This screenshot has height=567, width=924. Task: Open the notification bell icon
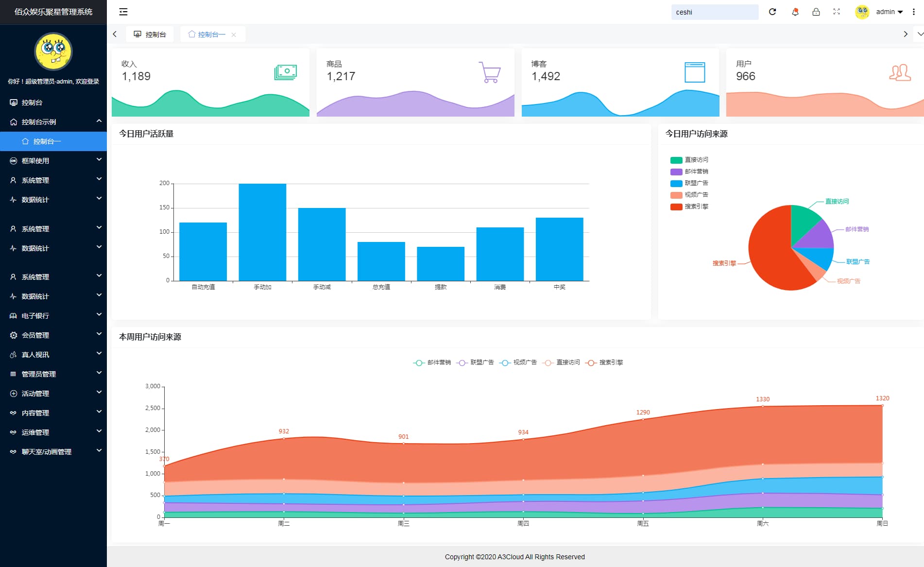[x=795, y=12]
